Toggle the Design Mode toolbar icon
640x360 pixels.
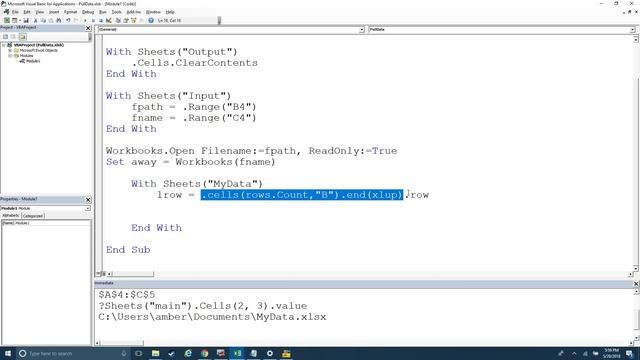point(109,20)
